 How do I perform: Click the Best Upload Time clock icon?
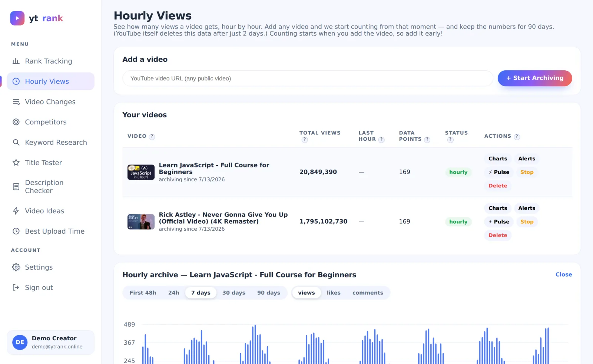(16, 231)
